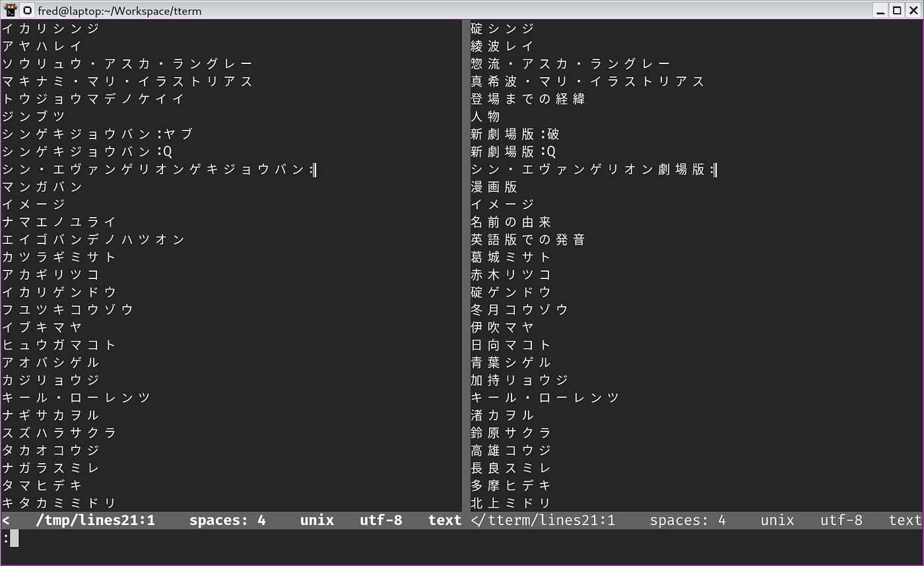The width and height of the screenshot is (924, 566).
Task: Click the line アカギリツコ
Action: click(50, 274)
